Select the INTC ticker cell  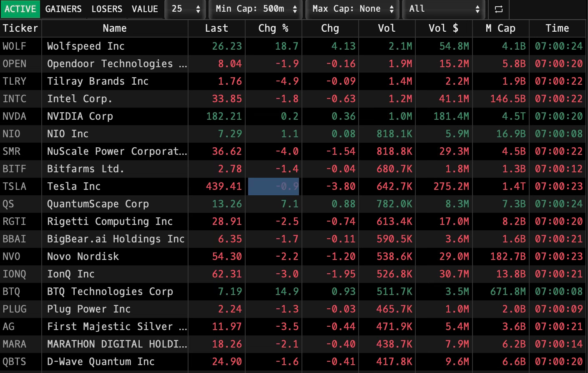point(20,99)
